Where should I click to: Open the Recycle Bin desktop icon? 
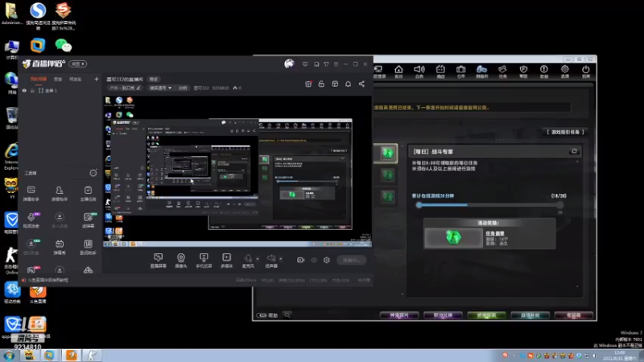pyautogui.click(x=11, y=118)
